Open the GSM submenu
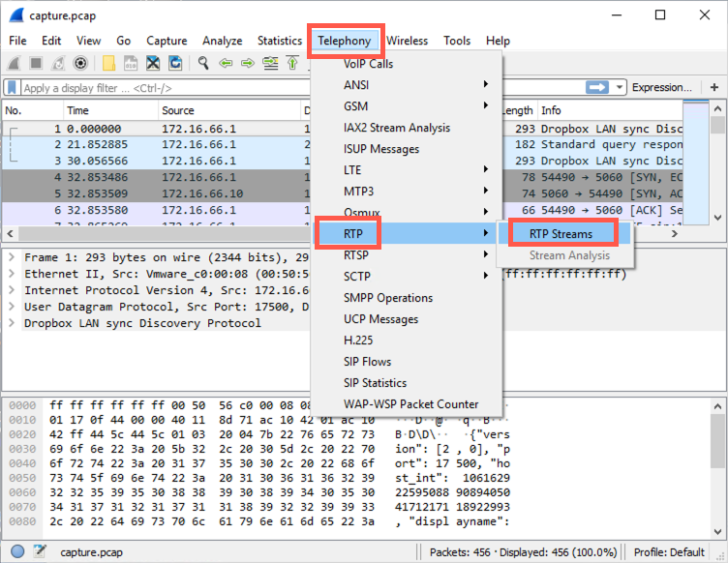The image size is (728, 563). tap(407, 106)
